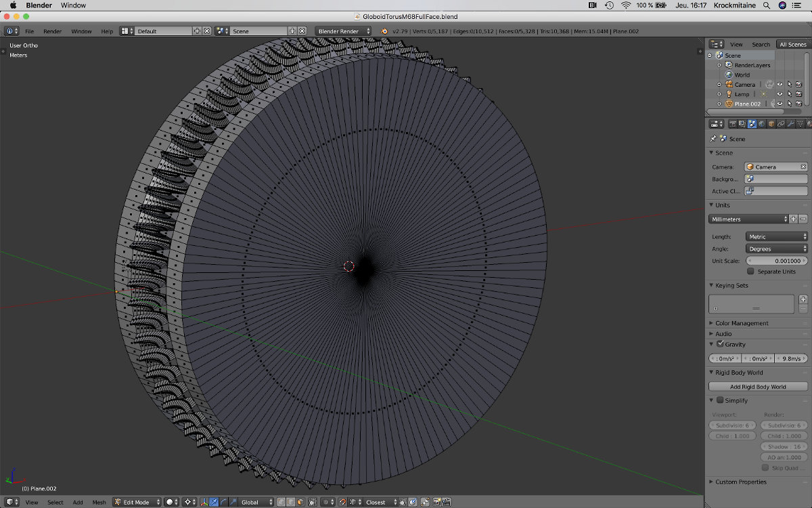The width and height of the screenshot is (812, 508).
Task: Toggle Camera visibility eye in outliner
Action: pos(780,85)
